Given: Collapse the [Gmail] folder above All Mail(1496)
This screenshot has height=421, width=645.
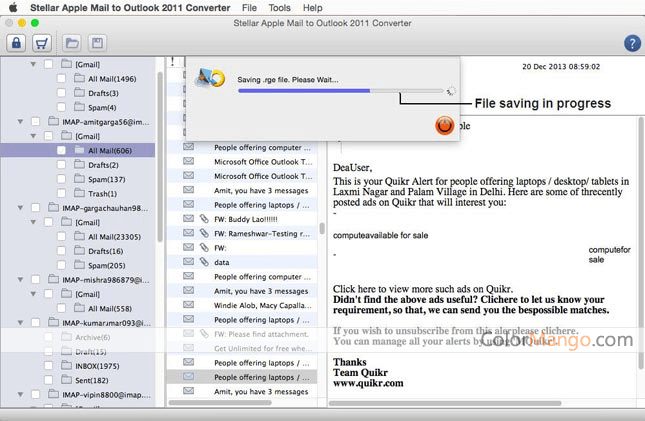Looking at the screenshot, I should (33, 64).
